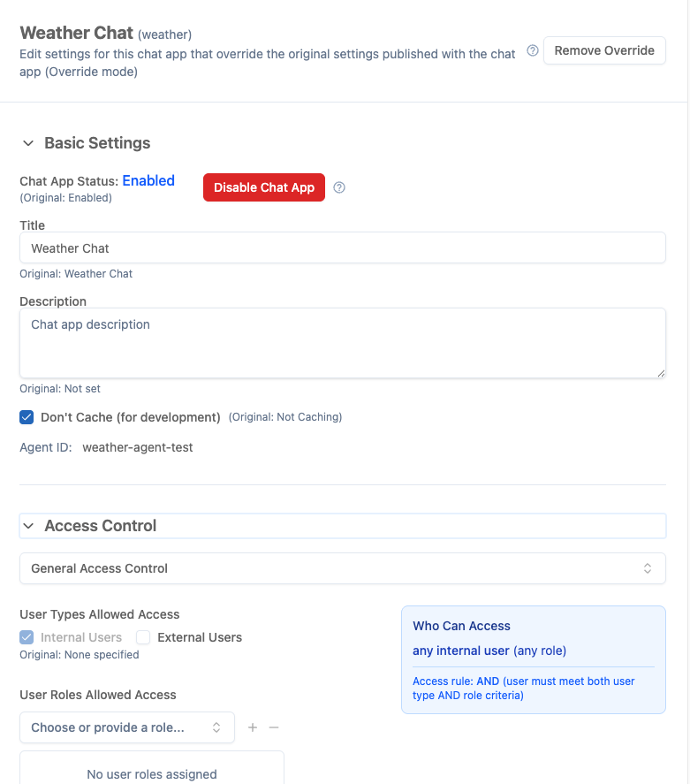This screenshot has width=690, height=784.
Task: Click the plus icon to add a role
Action: (253, 727)
